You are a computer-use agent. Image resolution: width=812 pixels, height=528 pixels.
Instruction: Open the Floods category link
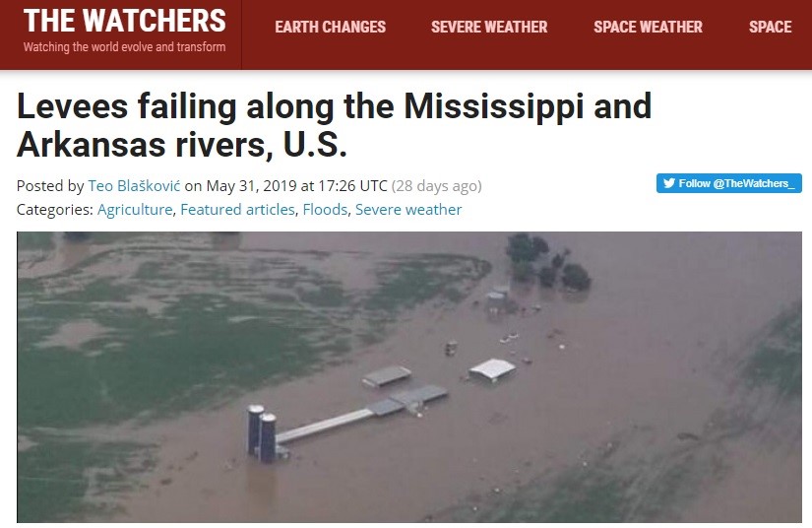tap(325, 210)
